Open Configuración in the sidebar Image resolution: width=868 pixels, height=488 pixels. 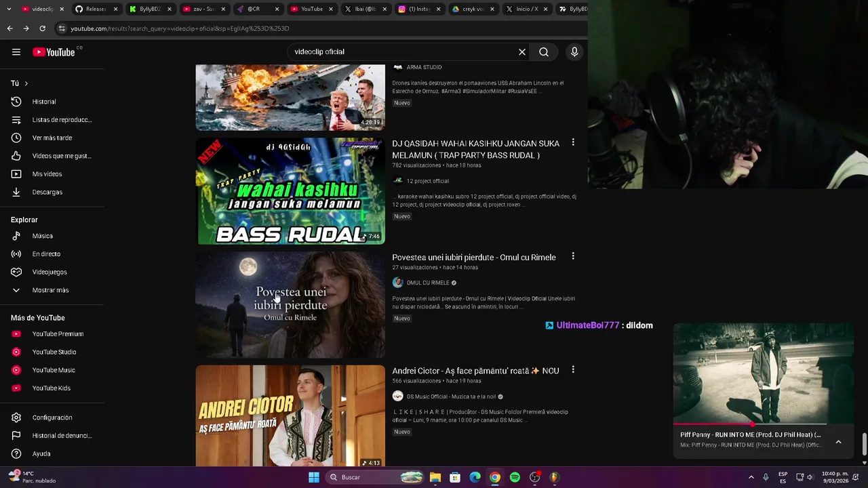pyautogui.click(x=52, y=418)
